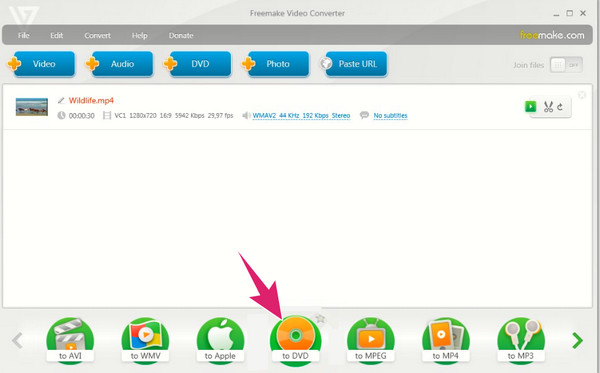Click the Paste URL button
This screenshot has height=373, width=600.
tap(354, 64)
